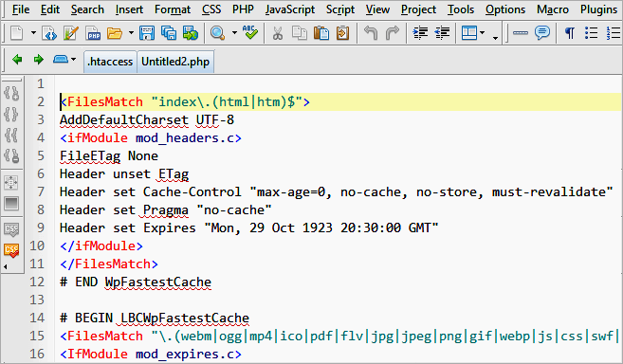
Task: Open the Options menu
Action: [505, 9]
